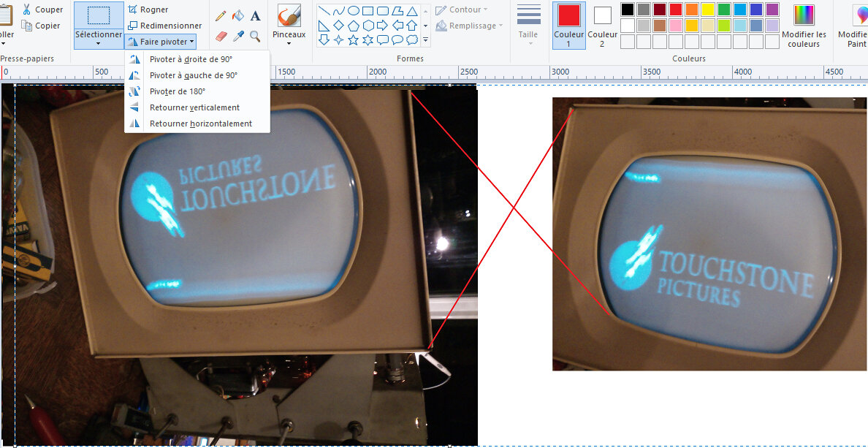Screen dimensions: 868x448
Task: Choose the five-point star shape
Action: pos(353,40)
